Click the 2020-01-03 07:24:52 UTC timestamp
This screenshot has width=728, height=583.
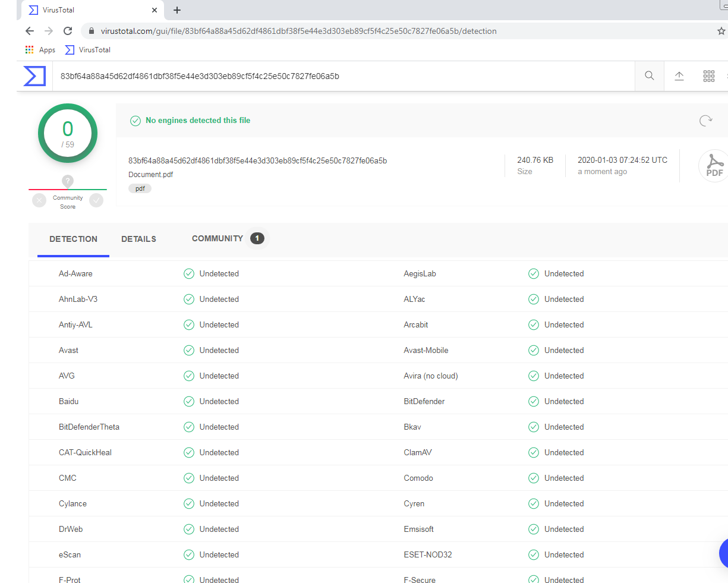622,160
